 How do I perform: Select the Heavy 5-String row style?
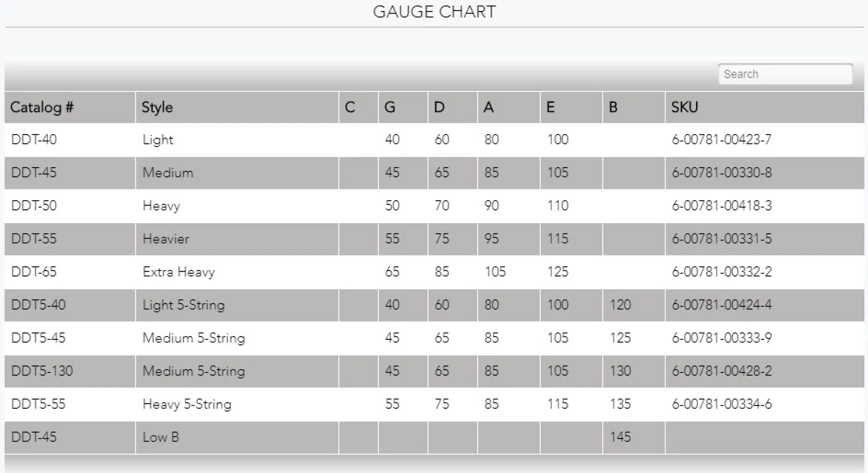click(187, 404)
